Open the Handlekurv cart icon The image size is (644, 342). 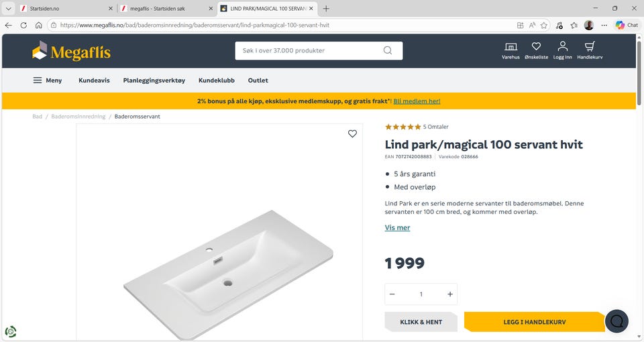pyautogui.click(x=590, y=47)
